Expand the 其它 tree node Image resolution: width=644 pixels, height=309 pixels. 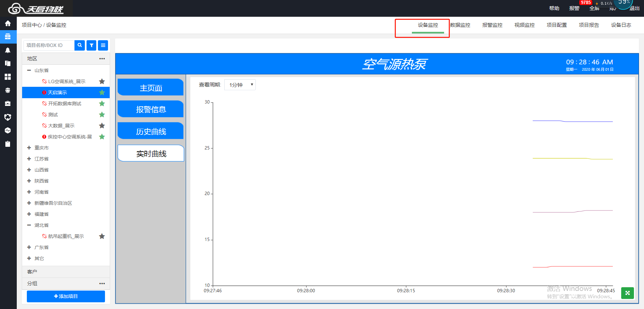pyautogui.click(x=29, y=258)
